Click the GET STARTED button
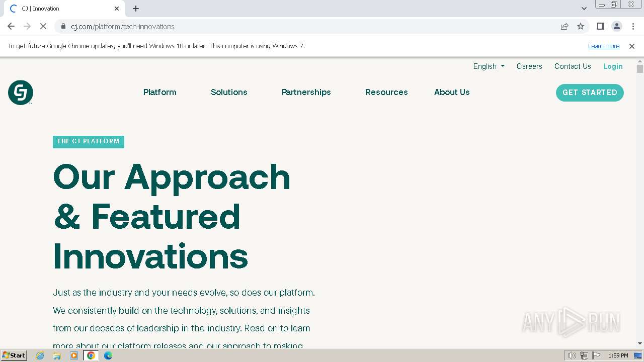 pyautogui.click(x=590, y=93)
